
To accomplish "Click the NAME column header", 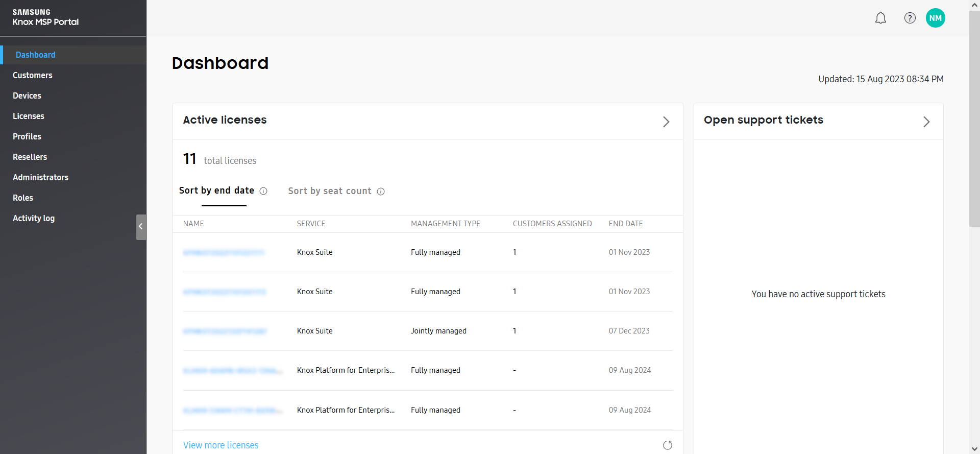I will pos(193,224).
